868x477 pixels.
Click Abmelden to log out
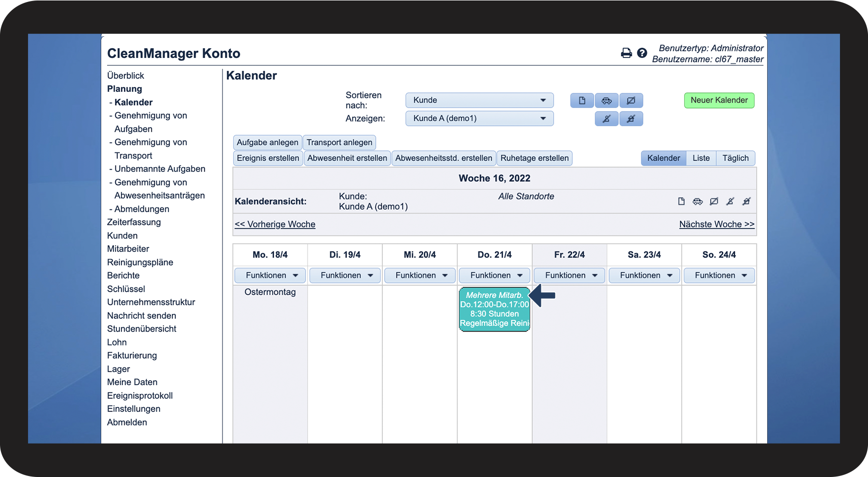(127, 422)
